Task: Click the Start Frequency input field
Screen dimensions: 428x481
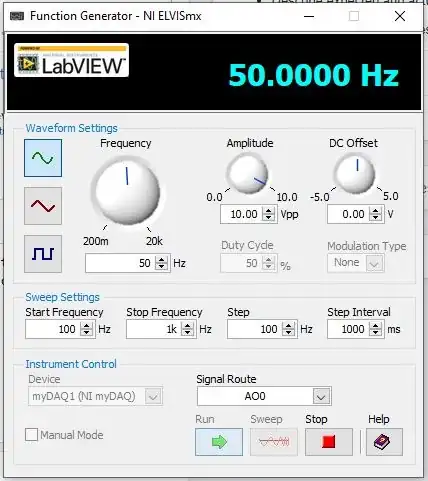Action: [x=53, y=329]
